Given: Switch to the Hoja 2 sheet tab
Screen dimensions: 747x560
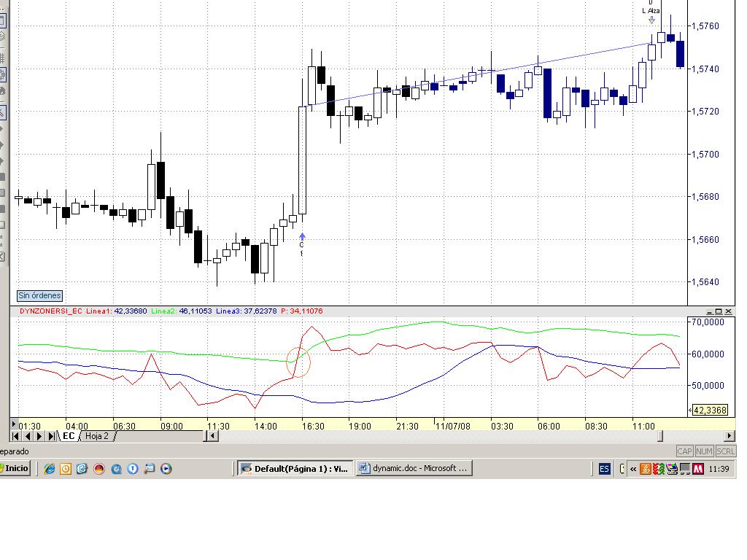Looking at the screenshot, I should pyautogui.click(x=97, y=436).
